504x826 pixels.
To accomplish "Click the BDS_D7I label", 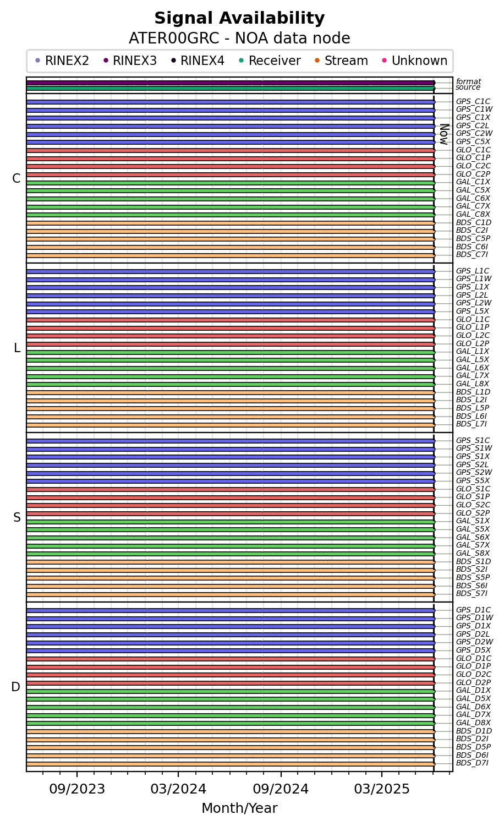I will [x=472, y=763].
